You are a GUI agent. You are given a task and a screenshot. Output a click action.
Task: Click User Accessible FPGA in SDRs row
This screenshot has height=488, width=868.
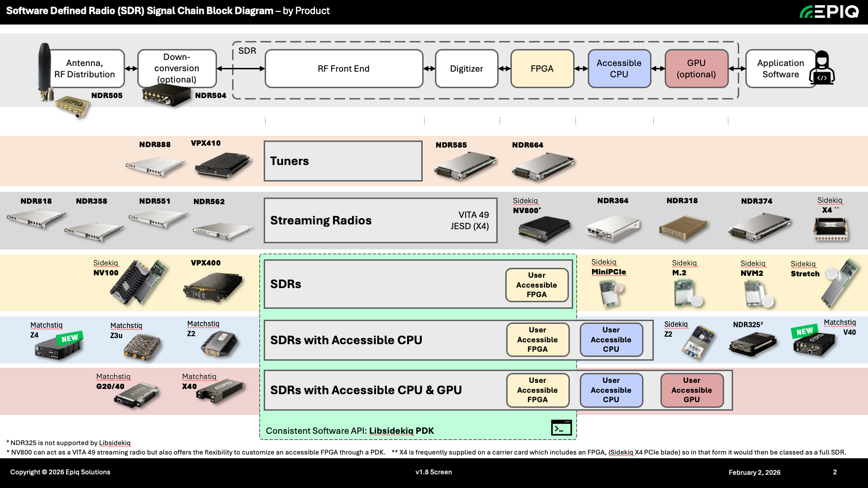click(537, 285)
